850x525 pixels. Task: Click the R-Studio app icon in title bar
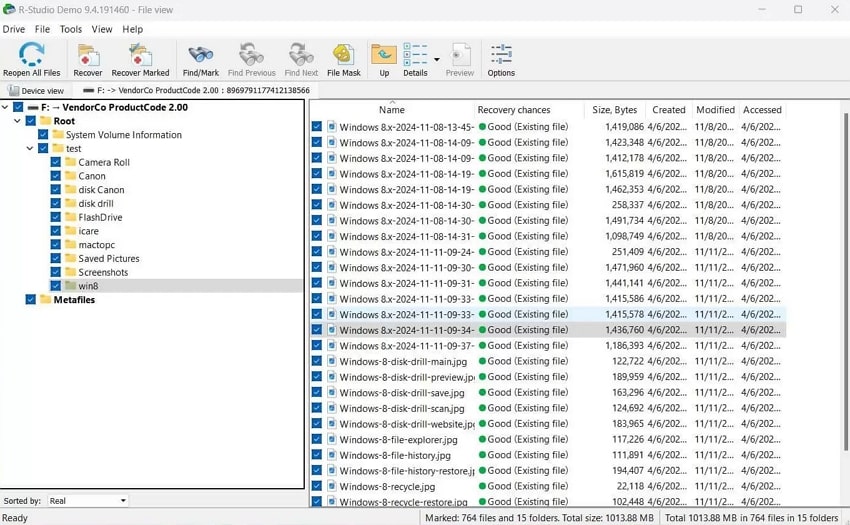[9, 9]
